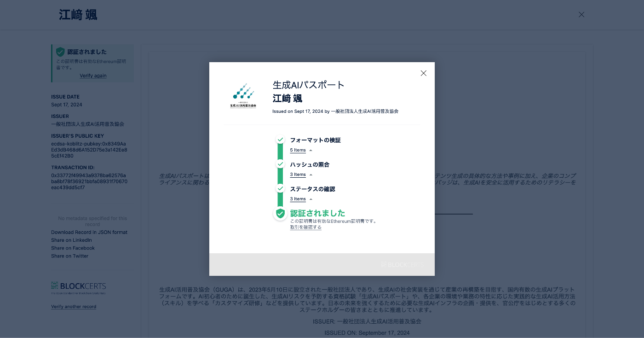Image resolution: width=644 pixels, height=338 pixels.
Task: Click the green shield icon beside 認証されました in modal
Action: click(280, 214)
